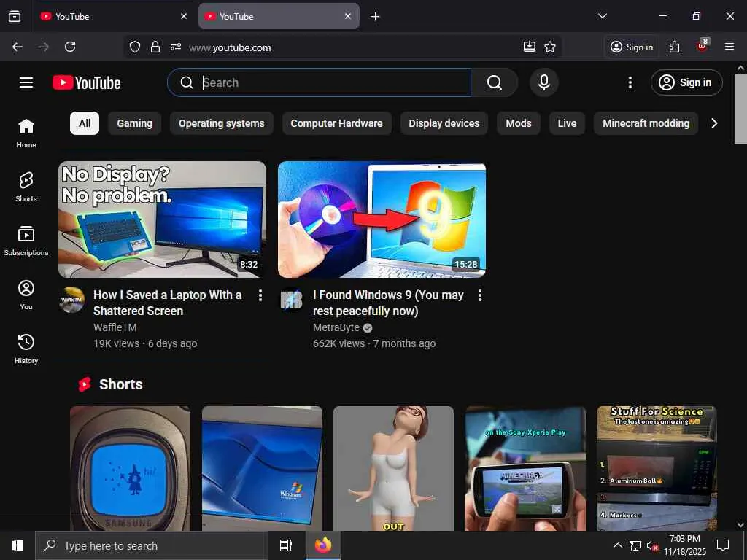This screenshot has height=560, width=747.
Task: Open the You section in sidebar
Action: pos(26,295)
